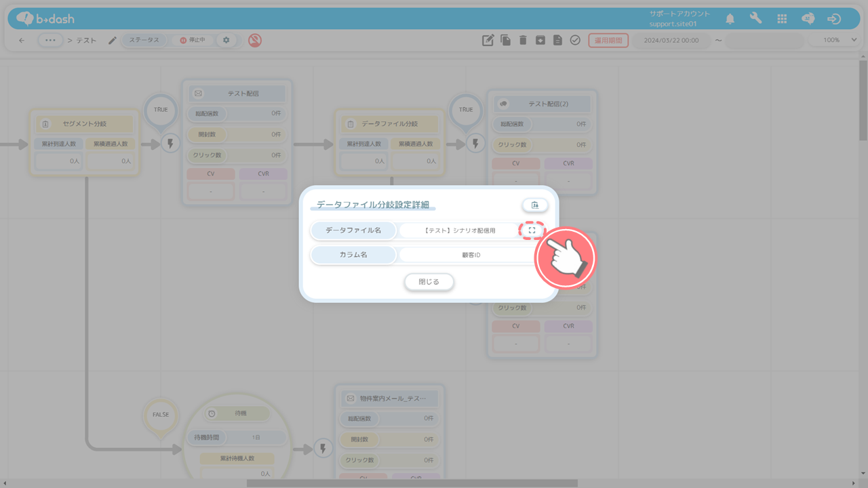Select the 物件案内メール_テス… node header
The height and width of the screenshot is (488, 868).
pyautogui.click(x=391, y=399)
